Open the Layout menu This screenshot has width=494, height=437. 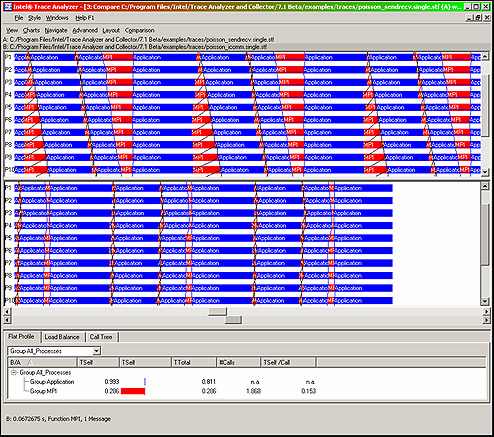pyautogui.click(x=111, y=30)
